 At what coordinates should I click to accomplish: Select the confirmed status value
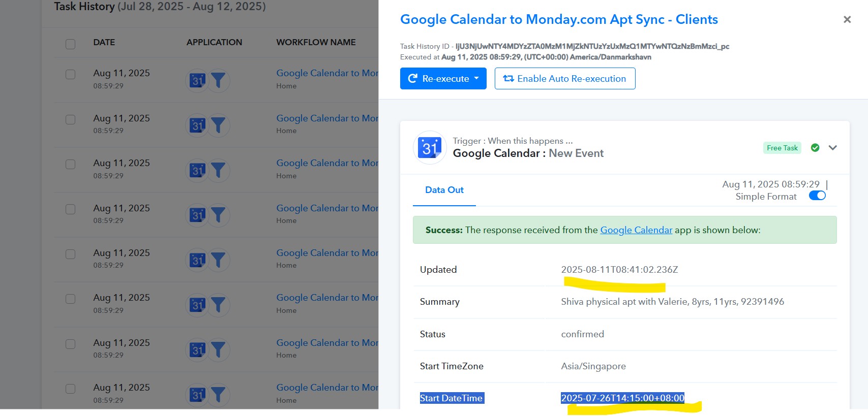582,334
